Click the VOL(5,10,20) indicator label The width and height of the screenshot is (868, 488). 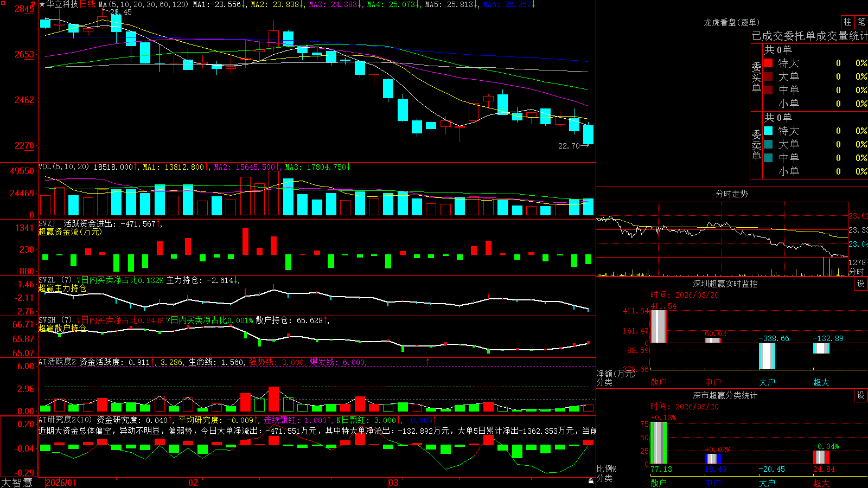tap(63, 167)
